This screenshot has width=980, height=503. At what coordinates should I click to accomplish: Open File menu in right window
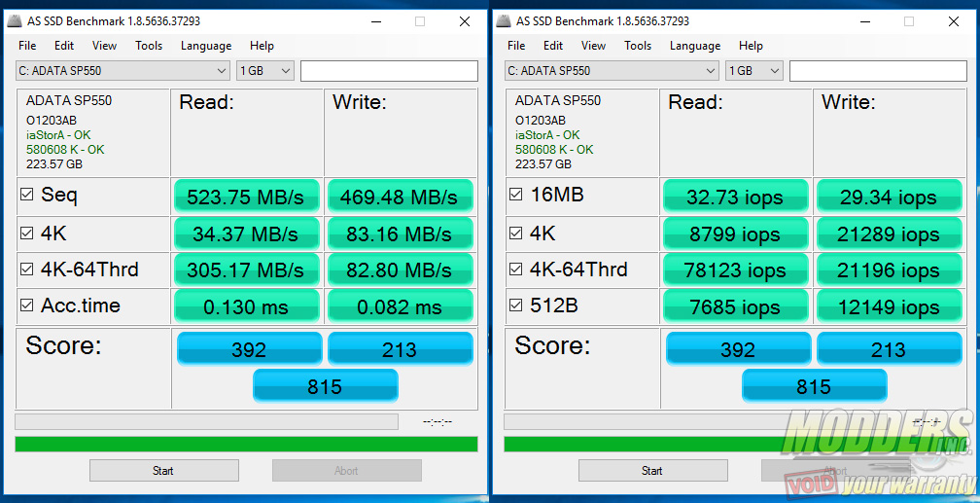[516, 46]
